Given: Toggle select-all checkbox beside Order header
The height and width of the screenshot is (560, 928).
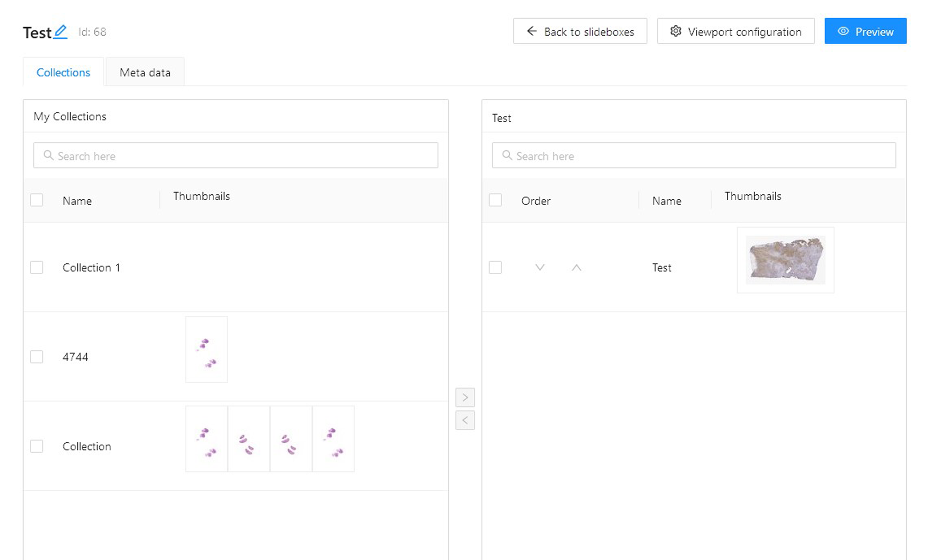Looking at the screenshot, I should click(495, 200).
